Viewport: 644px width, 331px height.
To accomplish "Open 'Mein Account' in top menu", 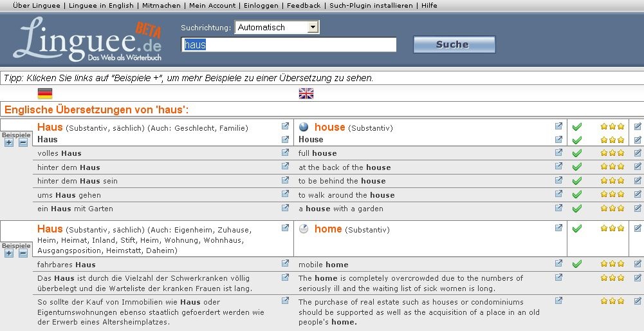I will click(x=212, y=5).
